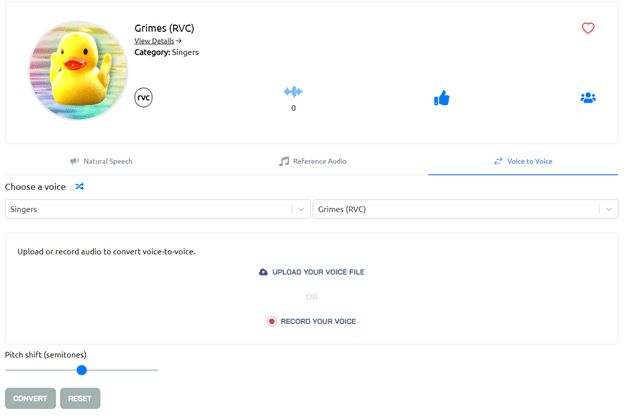Screen dimensions: 624x417
Task: Switch to the Natural Speech tab
Action: point(101,161)
